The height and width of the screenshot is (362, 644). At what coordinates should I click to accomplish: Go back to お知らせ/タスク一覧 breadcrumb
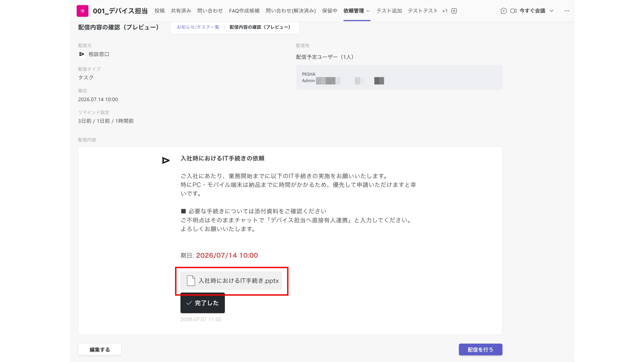[x=198, y=27]
